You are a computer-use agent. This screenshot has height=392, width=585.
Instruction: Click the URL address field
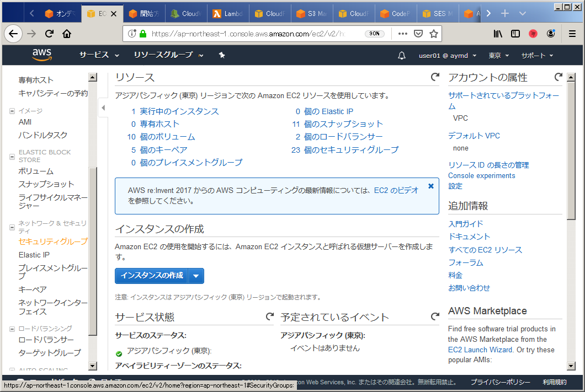[248, 34]
